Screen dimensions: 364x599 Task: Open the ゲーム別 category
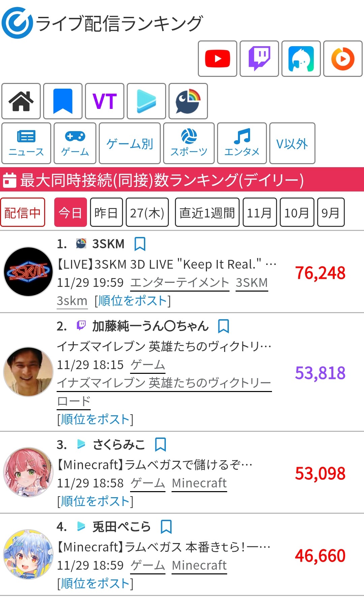pyautogui.click(x=130, y=144)
